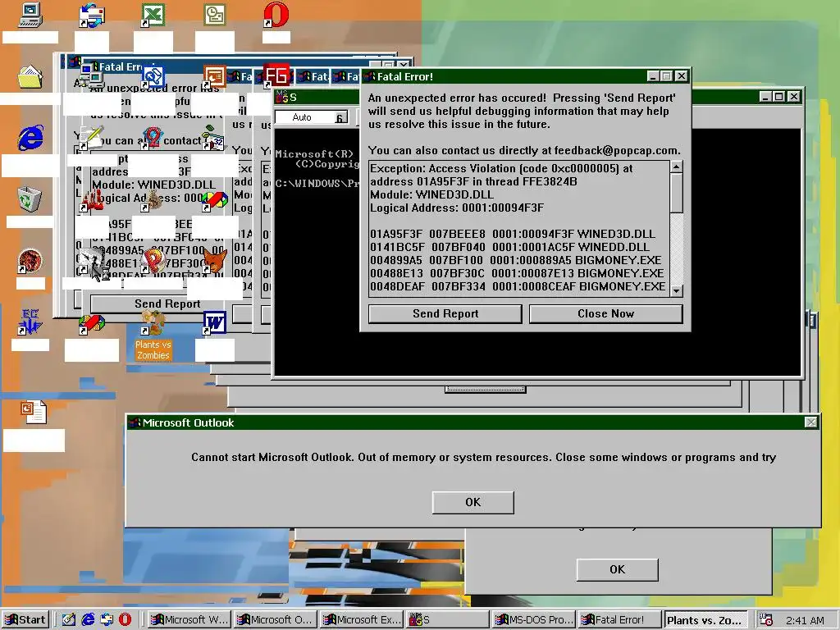This screenshot has height=630, width=840.
Task: Click the down arrow of the exception scrollbar
Action: 677,291
